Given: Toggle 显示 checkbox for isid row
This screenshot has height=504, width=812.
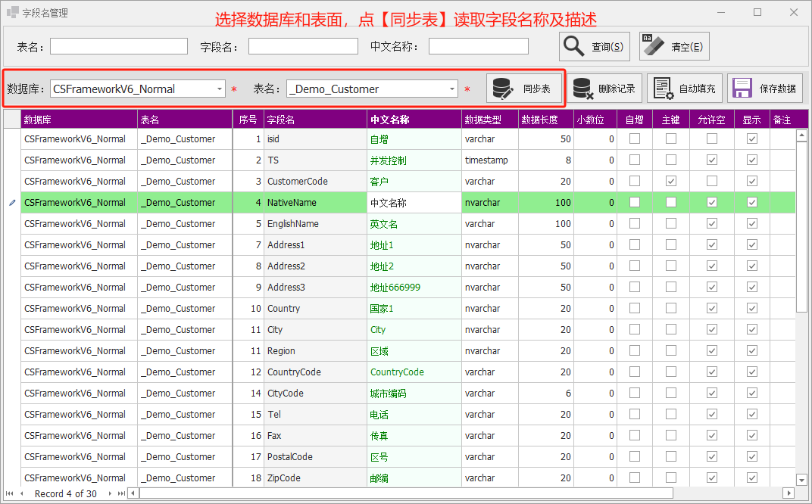Looking at the screenshot, I should [752, 138].
